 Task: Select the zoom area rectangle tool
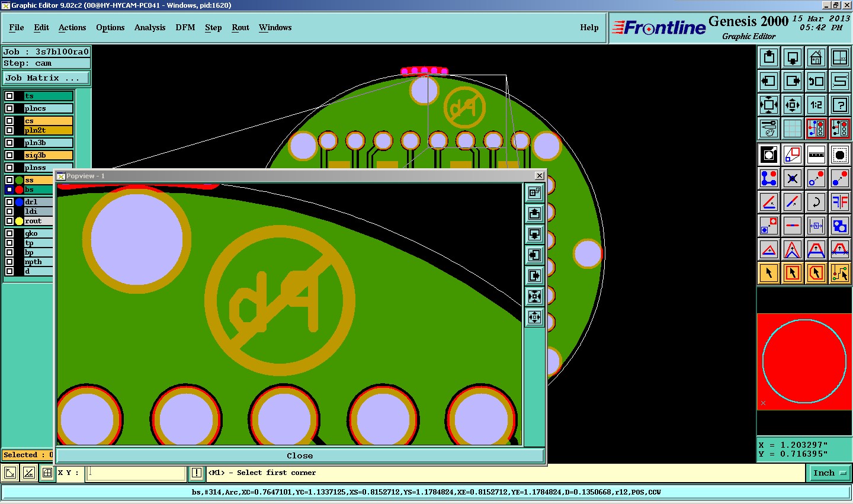click(793, 155)
